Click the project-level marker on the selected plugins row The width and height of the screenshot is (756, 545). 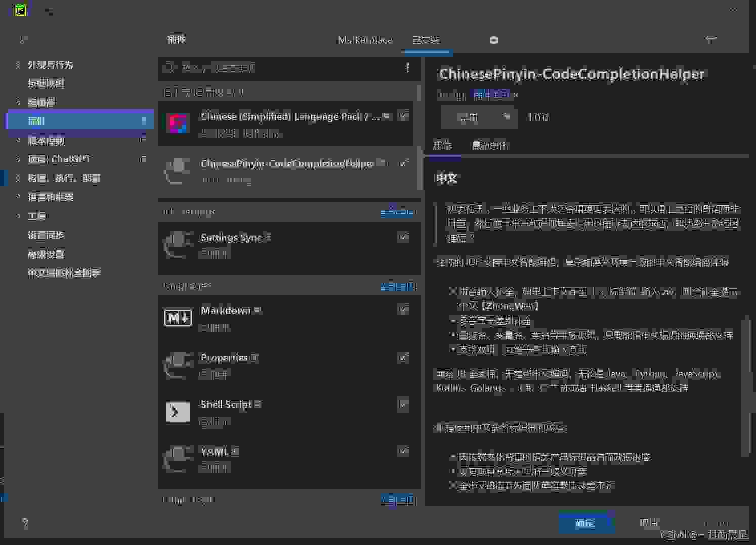pos(143,121)
